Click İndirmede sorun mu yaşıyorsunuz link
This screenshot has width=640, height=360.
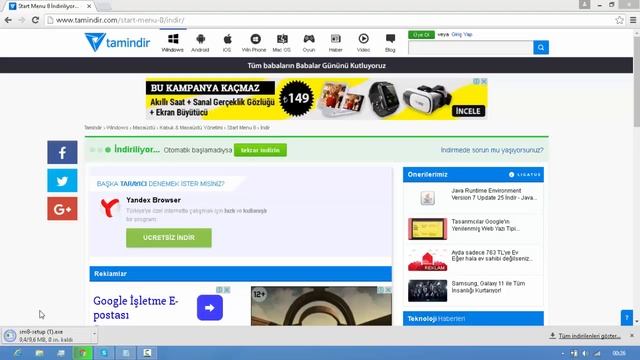tap(492, 150)
